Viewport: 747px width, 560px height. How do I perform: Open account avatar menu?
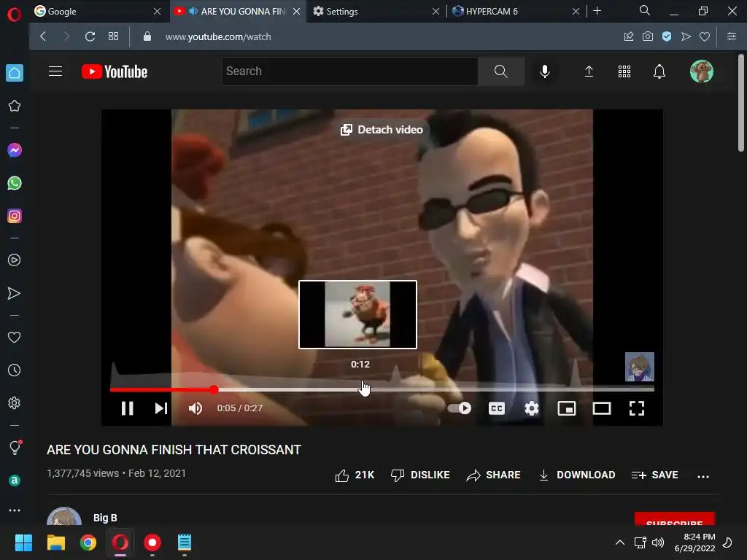click(x=702, y=71)
